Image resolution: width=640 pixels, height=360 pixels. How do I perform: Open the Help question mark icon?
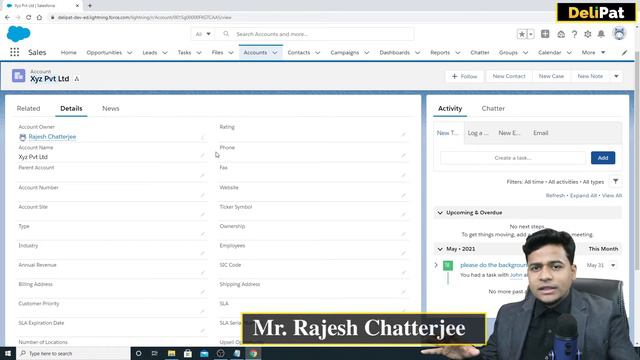coord(574,34)
